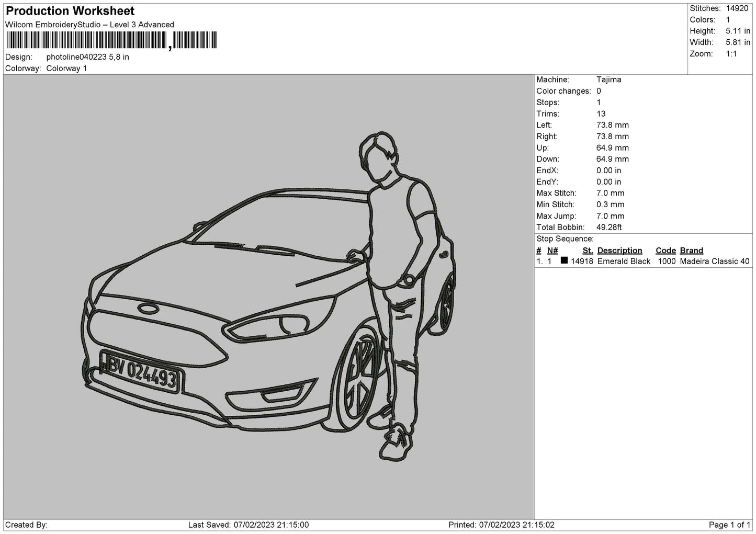756x534 pixels.
Task: Click the Page 1 of 1 footer text
Action: pyautogui.click(x=729, y=525)
